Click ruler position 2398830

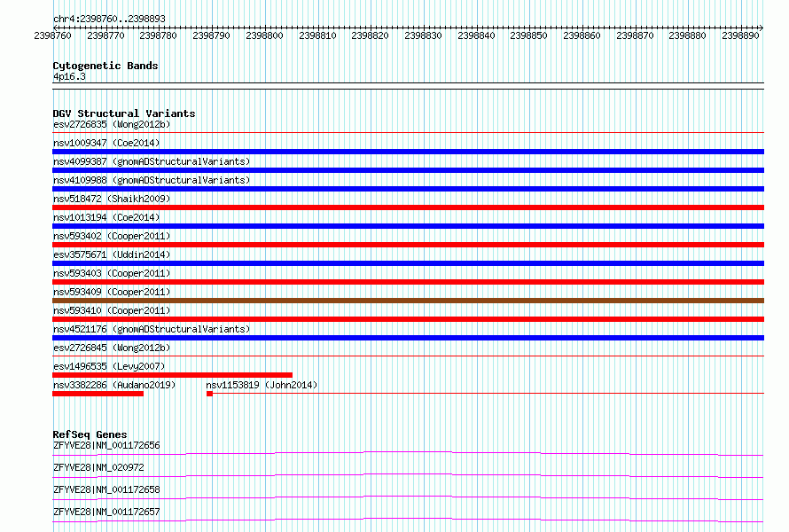point(423,35)
